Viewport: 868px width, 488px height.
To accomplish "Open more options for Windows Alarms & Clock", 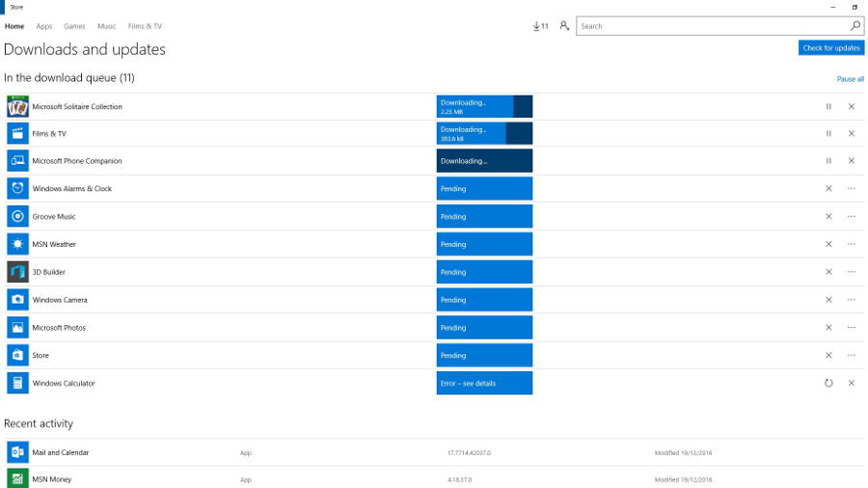I will point(852,189).
